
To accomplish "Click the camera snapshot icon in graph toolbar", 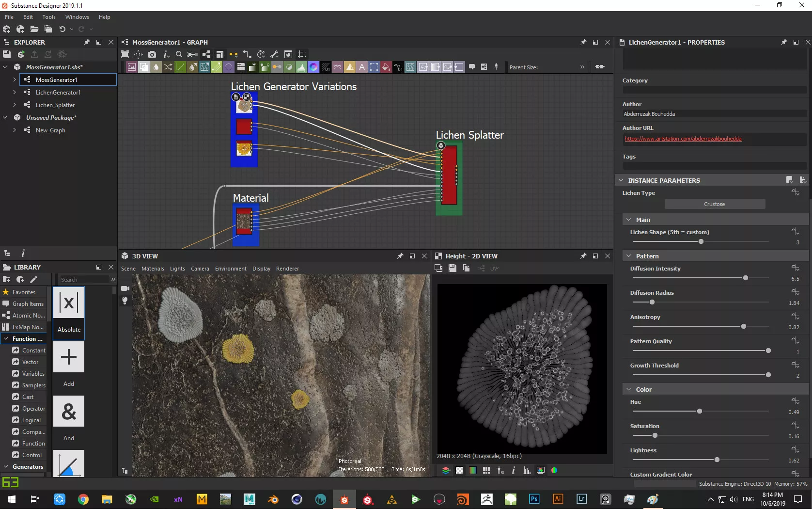I will tap(152, 54).
